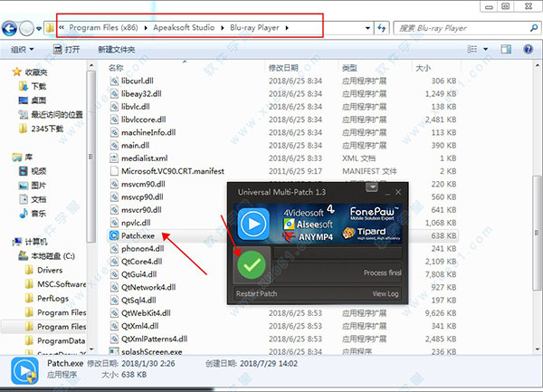The height and width of the screenshot is (392, 543).
Task: Click the search magnifier icon
Action: (534, 28)
